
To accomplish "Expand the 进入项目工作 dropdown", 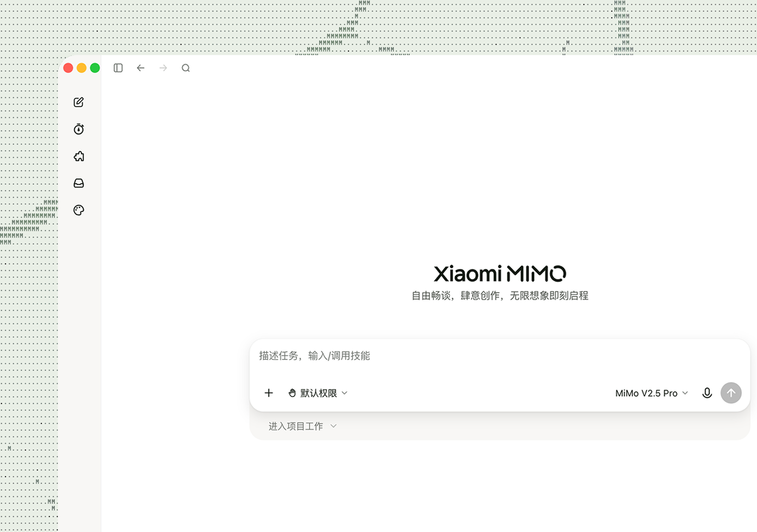I will click(x=303, y=426).
